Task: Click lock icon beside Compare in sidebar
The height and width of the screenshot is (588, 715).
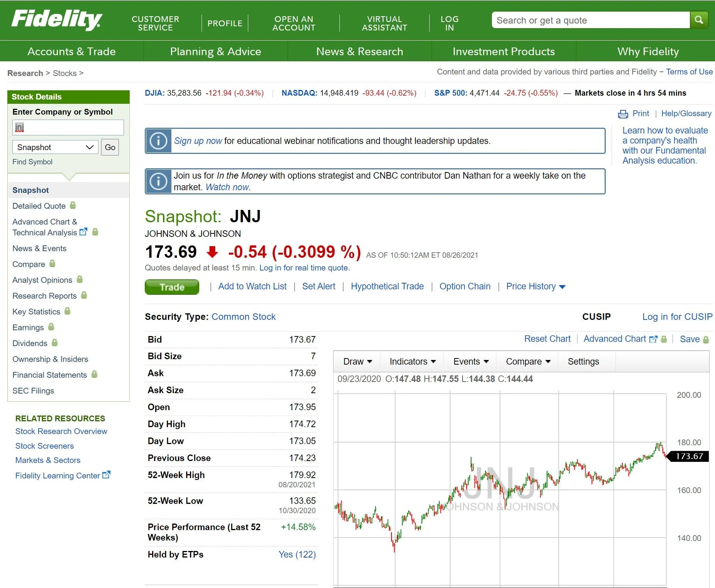Action: [x=52, y=264]
